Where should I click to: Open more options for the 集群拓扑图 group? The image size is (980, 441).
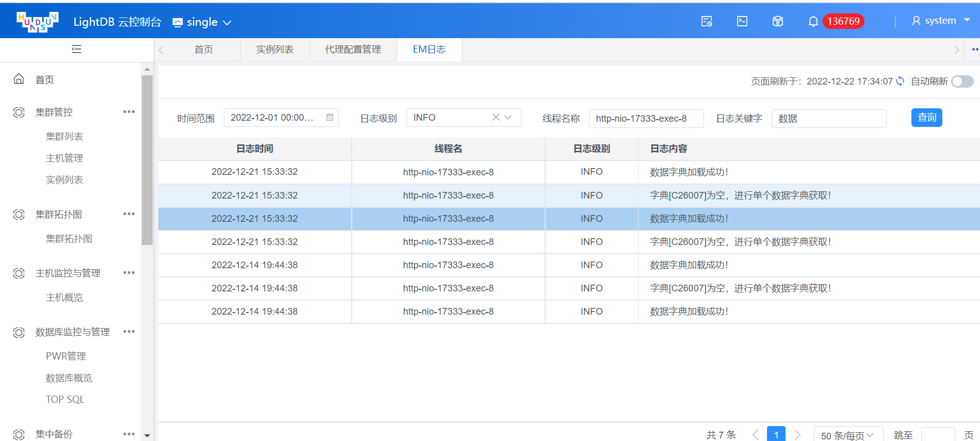[x=129, y=214]
